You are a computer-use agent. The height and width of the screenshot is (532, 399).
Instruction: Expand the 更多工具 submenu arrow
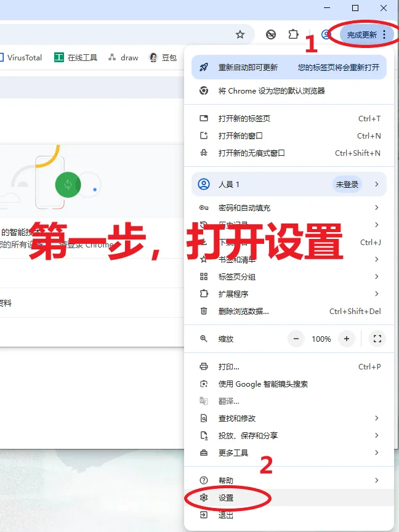pos(377,453)
